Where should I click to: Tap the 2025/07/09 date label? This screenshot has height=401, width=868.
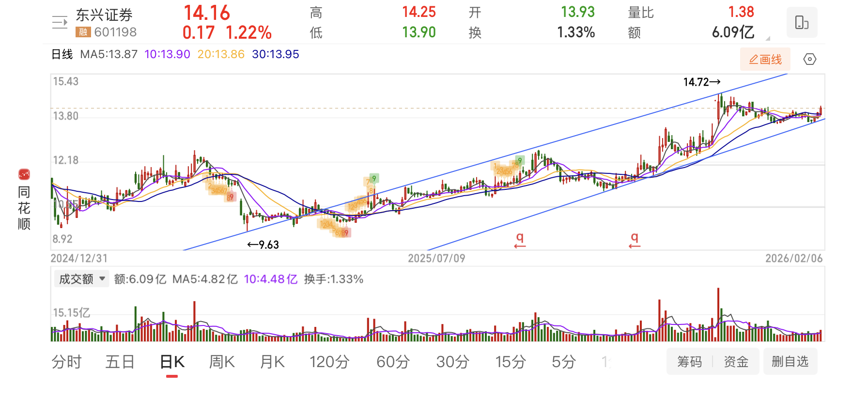click(436, 259)
